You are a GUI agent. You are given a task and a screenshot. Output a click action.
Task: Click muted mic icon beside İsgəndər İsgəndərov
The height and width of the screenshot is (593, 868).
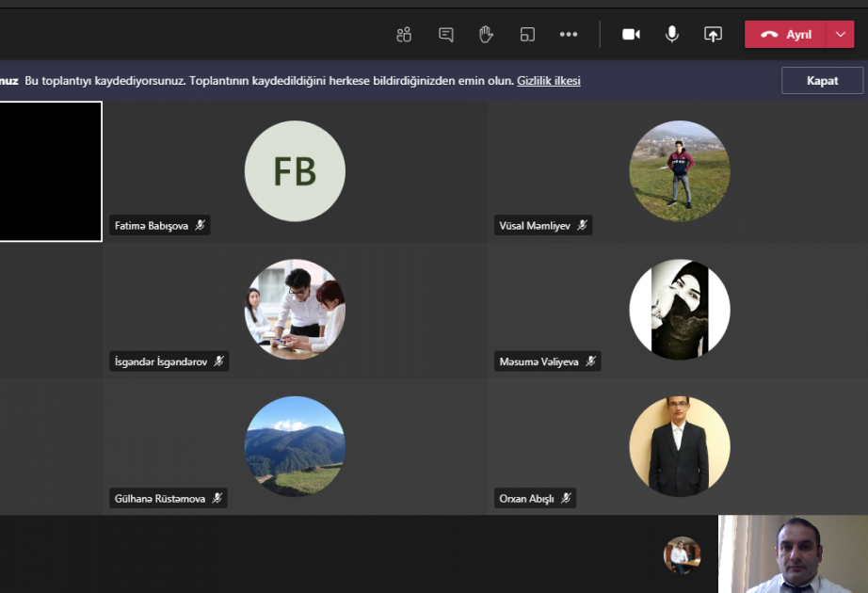[x=219, y=361]
